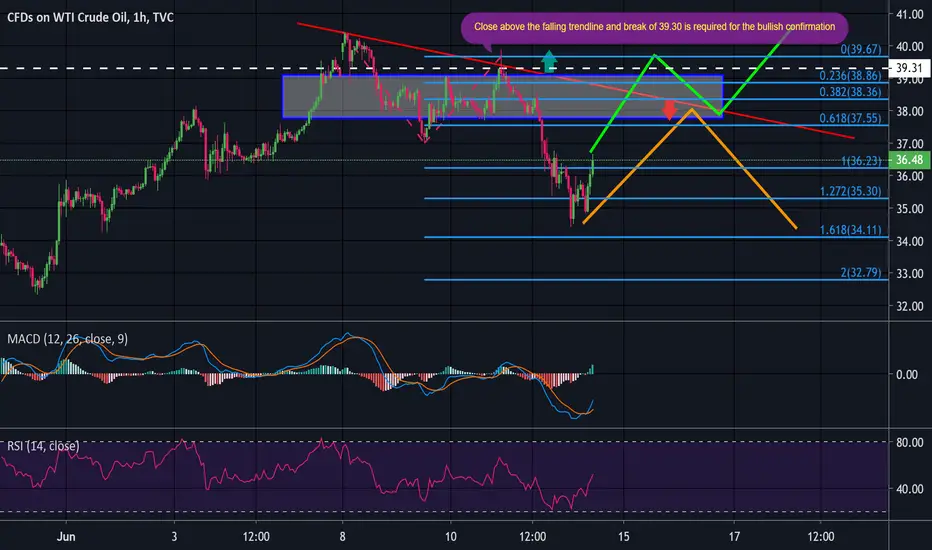Click the 32.00 price axis label
Viewport: 932px width, 550px height.
point(909,307)
